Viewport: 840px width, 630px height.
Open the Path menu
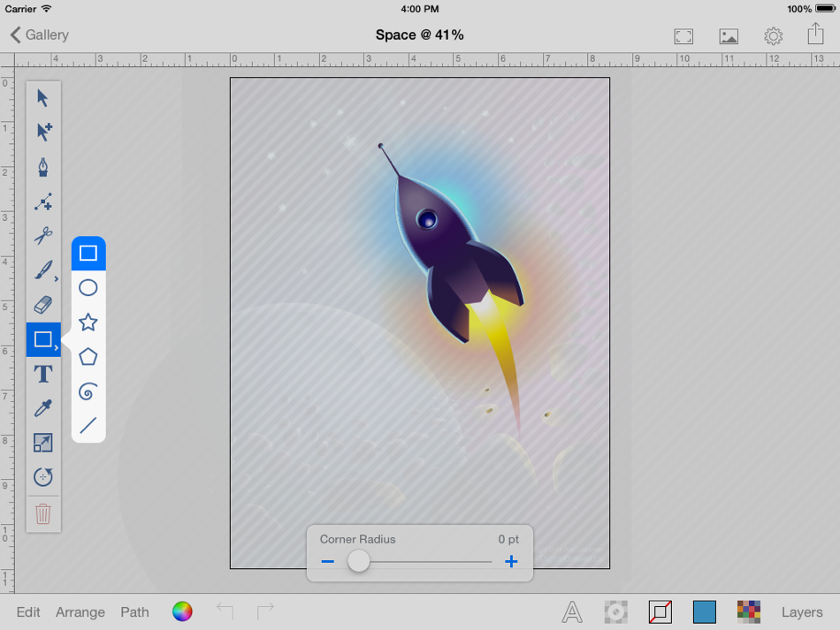[134, 611]
